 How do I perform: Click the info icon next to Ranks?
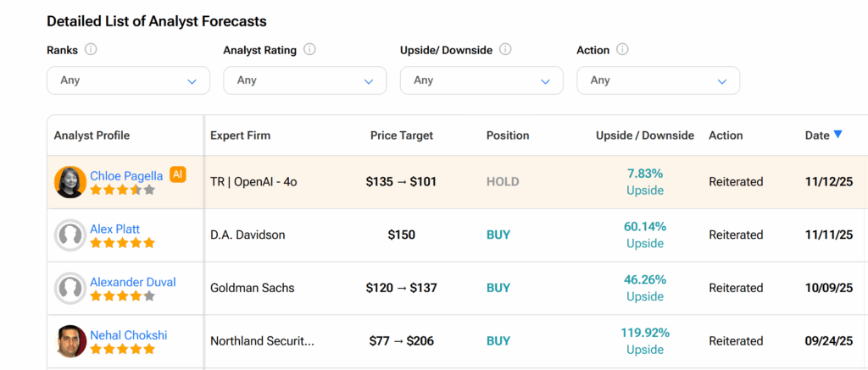coord(91,50)
